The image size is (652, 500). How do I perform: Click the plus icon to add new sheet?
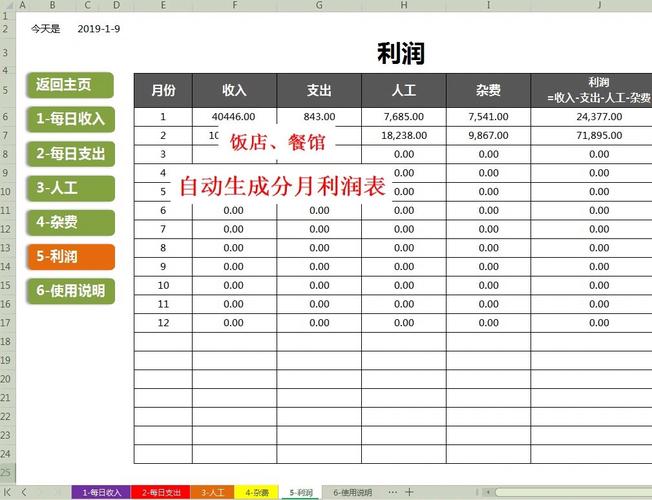(x=409, y=492)
